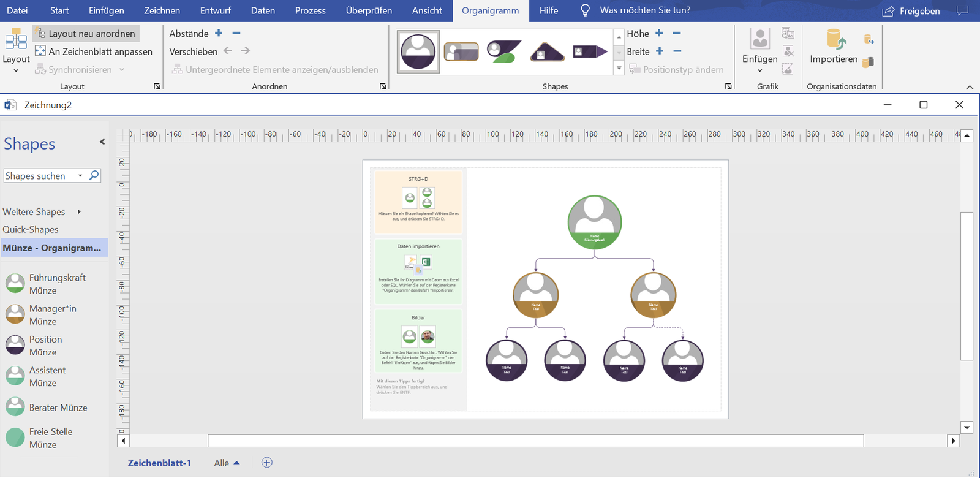Click the horizontal scrollbar right arrow
The height and width of the screenshot is (478, 980).
(x=953, y=441)
